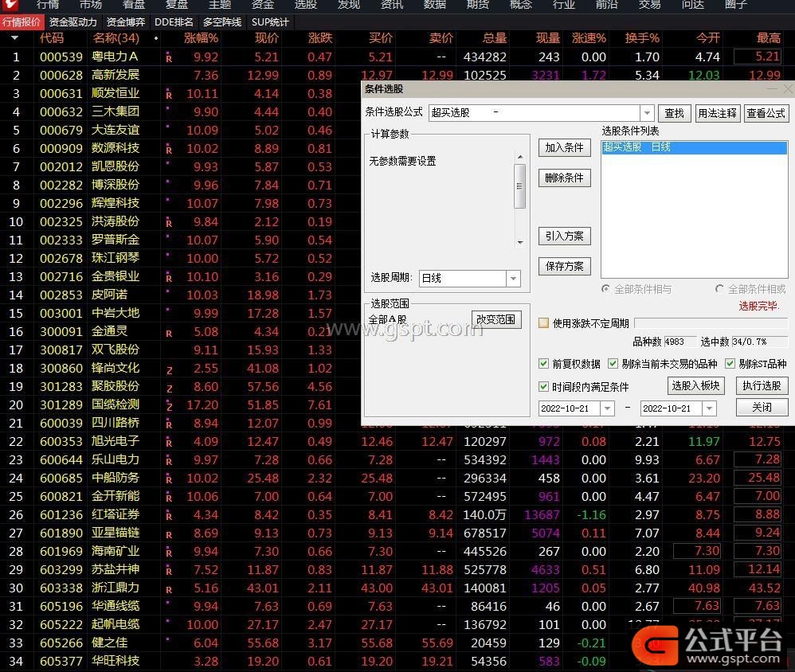Toggle 时间段内满足条件 checkbox
The width and height of the screenshot is (795, 672).
coord(543,387)
